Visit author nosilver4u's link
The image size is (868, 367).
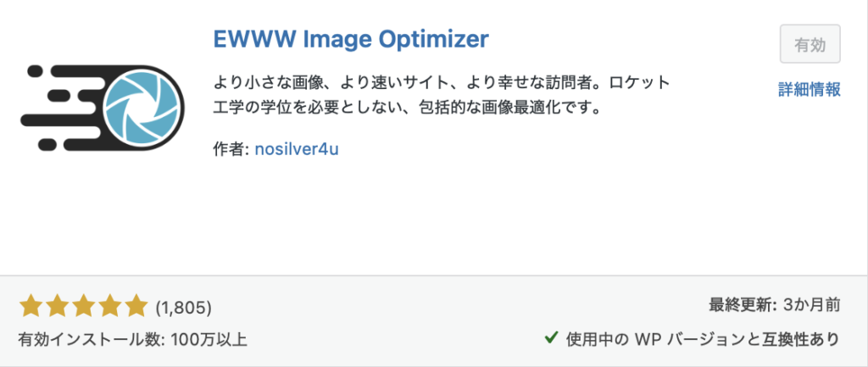tap(297, 150)
